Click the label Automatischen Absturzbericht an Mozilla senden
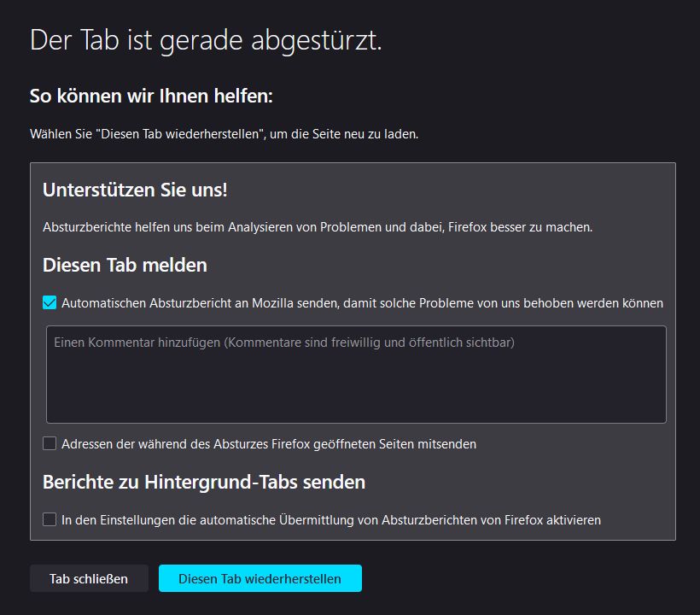 (362, 303)
